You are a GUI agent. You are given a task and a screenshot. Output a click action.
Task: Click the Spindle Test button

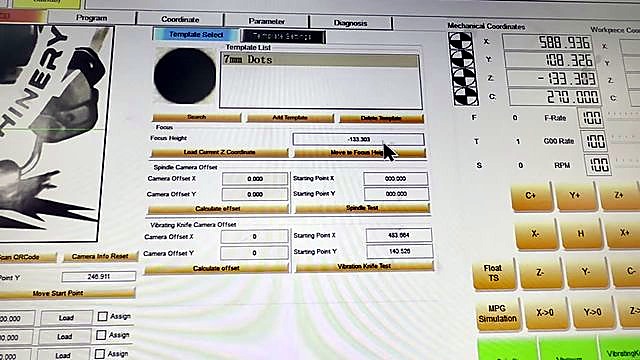pos(362,208)
